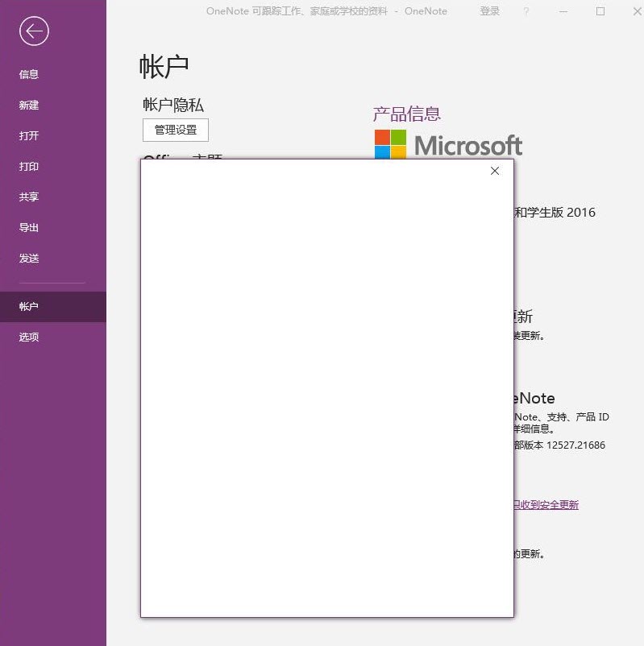Click 发送 in the left menu
Viewport: 644px width, 646px height.
(29, 258)
